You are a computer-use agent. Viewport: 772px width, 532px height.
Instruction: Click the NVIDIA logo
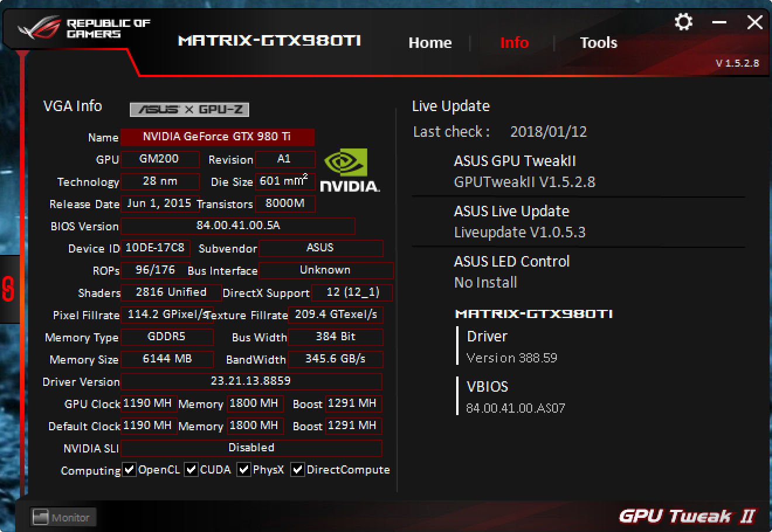pyautogui.click(x=350, y=170)
